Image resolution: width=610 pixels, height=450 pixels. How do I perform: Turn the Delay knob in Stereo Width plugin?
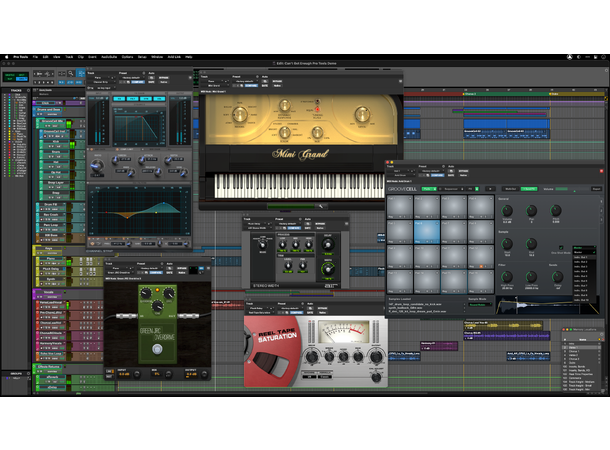point(328,245)
